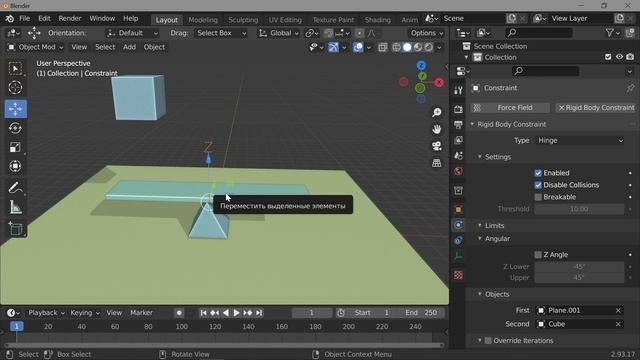The width and height of the screenshot is (640, 360).
Task: Select the Scale tool
Action: click(x=16, y=147)
